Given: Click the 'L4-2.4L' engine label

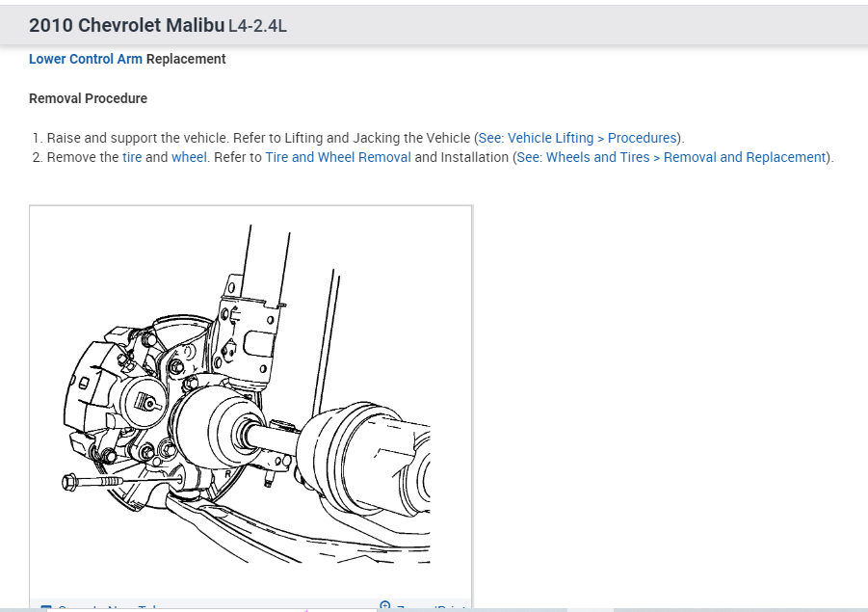Looking at the screenshot, I should [x=257, y=26].
